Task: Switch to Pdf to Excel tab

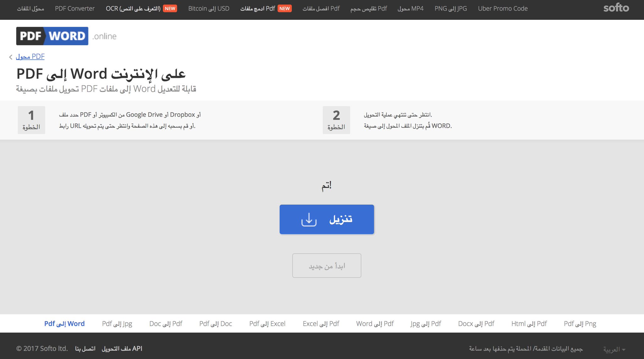Action: click(x=267, y=323)
